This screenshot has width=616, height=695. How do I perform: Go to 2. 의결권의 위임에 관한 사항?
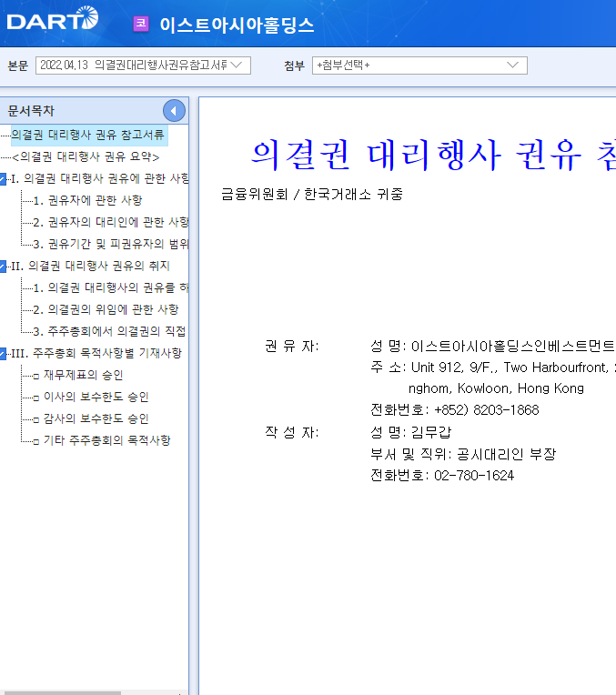[x=106, y=309]
